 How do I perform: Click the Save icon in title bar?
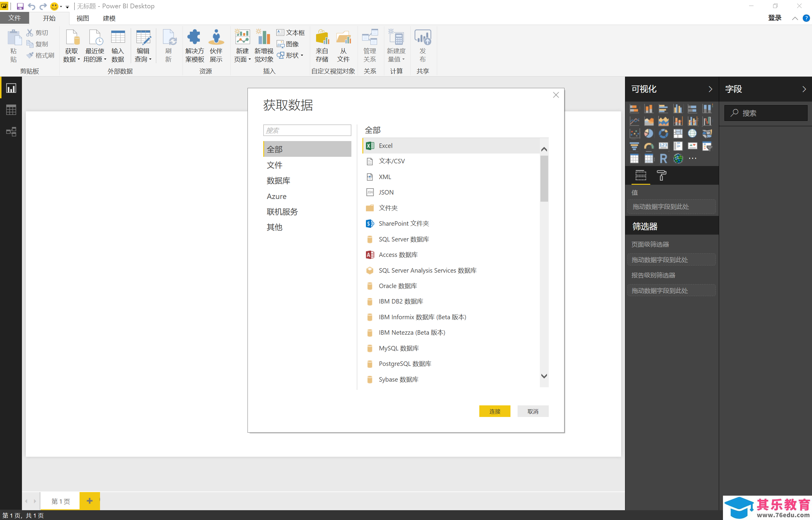pyautogui.click(x=20, y=7)
